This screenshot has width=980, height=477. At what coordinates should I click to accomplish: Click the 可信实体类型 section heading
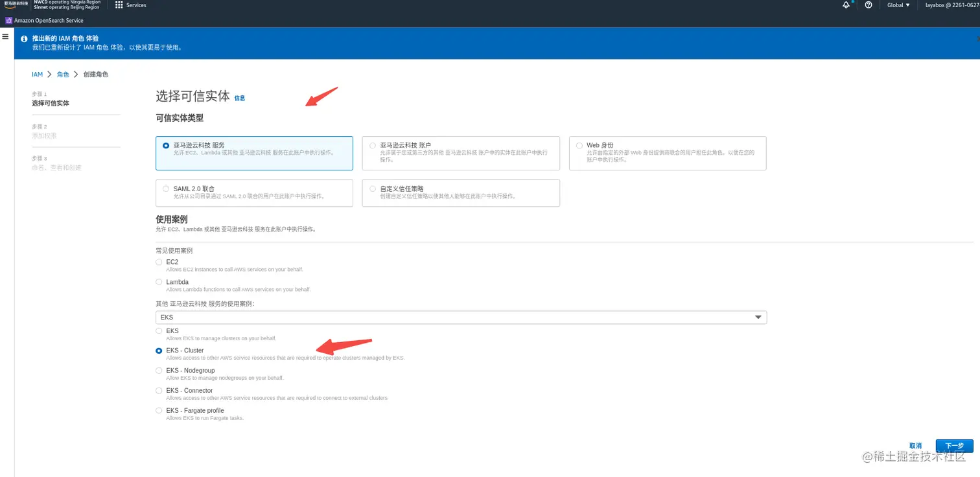coord(180,118)
